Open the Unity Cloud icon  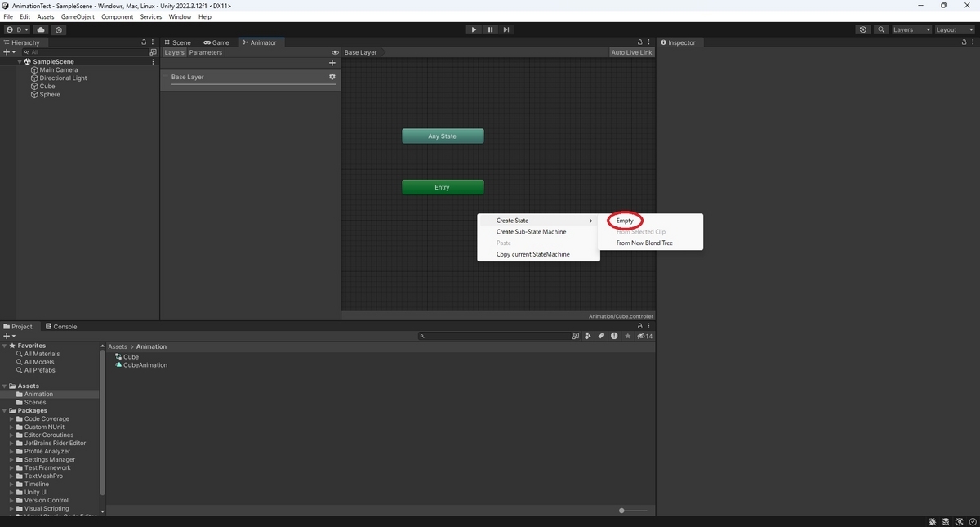pyautogui.click(x=41, y=29)
